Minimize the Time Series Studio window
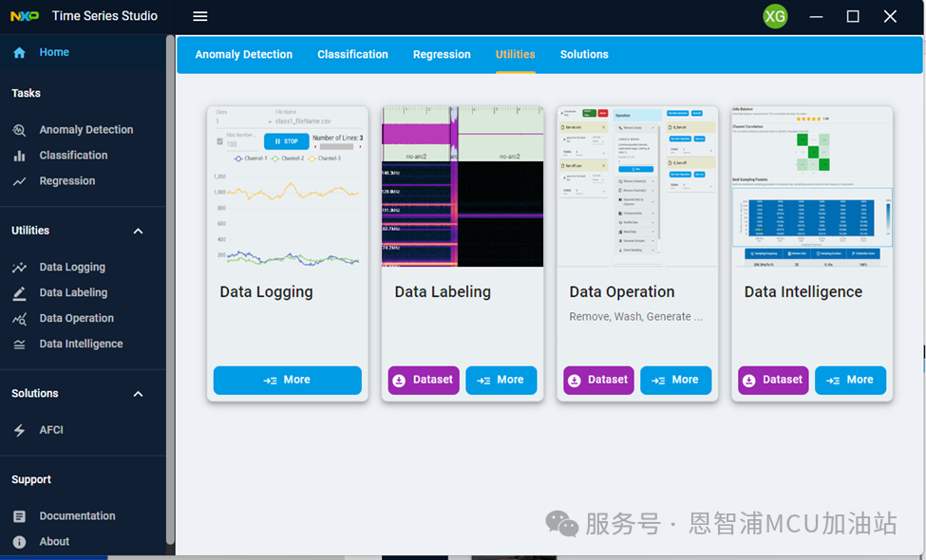This screenshot has width=926, height=560. [x=816, y=16]
